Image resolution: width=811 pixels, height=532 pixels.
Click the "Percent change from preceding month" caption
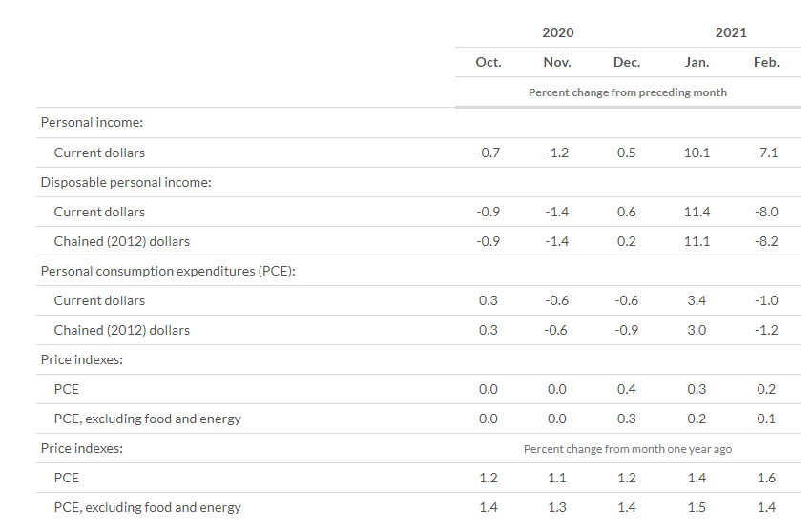coord(627,92)
